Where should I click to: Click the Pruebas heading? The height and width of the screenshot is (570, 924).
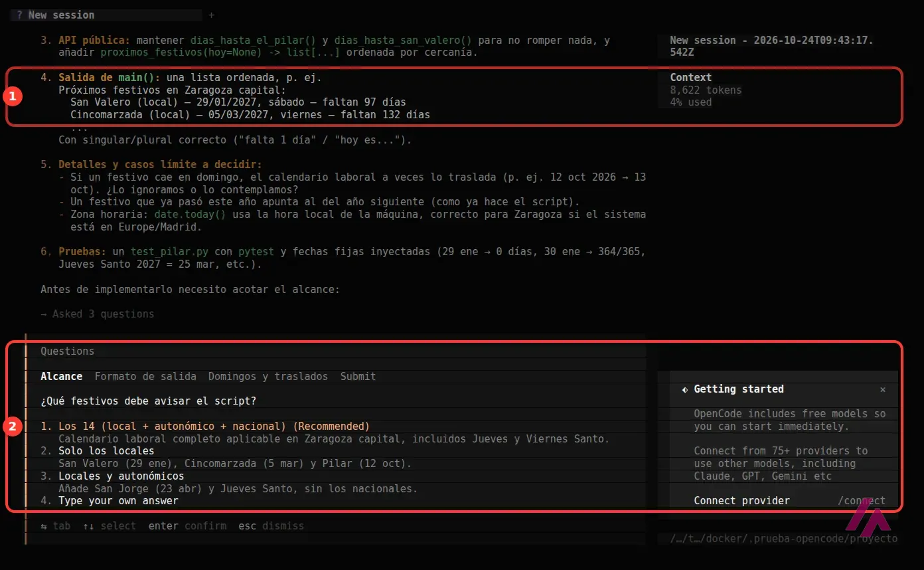[82, 252]
